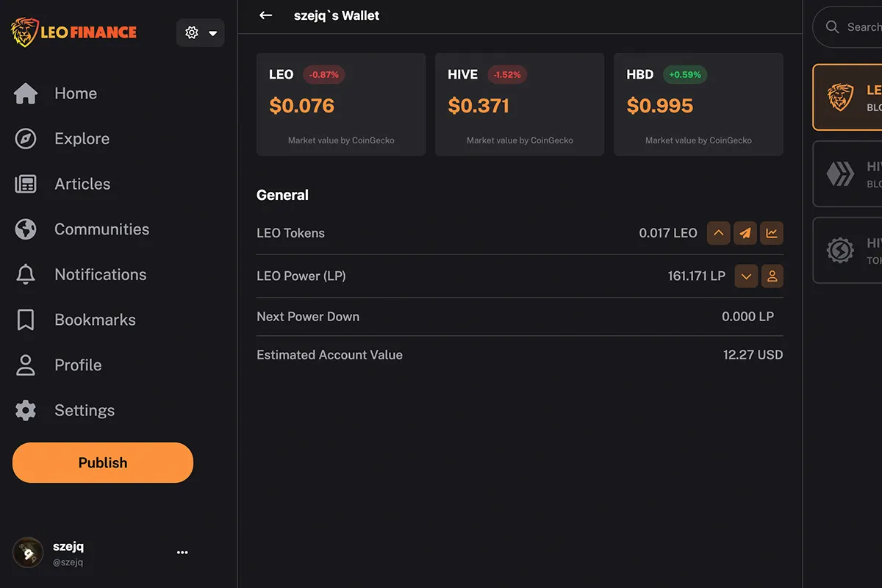The width and height of the screenshot is (882, 588).
Task: Open Settings in the sidebar
Action: pyautogui.click(x=85, y=410)
